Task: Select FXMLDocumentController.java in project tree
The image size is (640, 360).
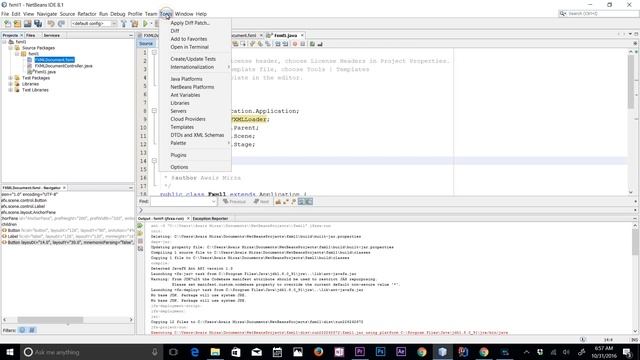Action: [64, 66]
